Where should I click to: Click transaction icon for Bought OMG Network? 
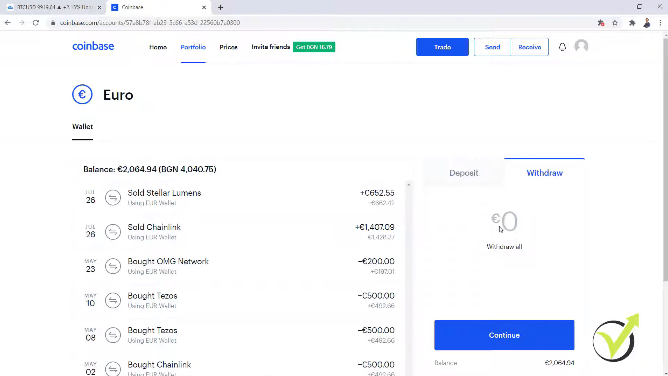point(113,266)
